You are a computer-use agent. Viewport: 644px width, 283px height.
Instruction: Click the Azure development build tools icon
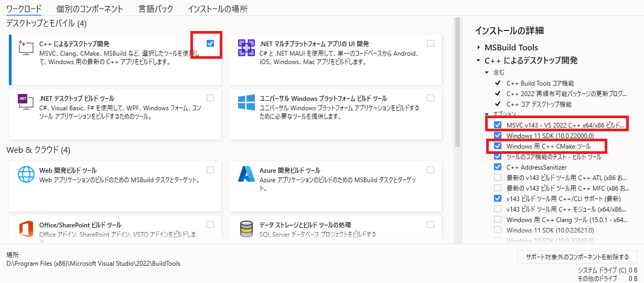point(246,174)
